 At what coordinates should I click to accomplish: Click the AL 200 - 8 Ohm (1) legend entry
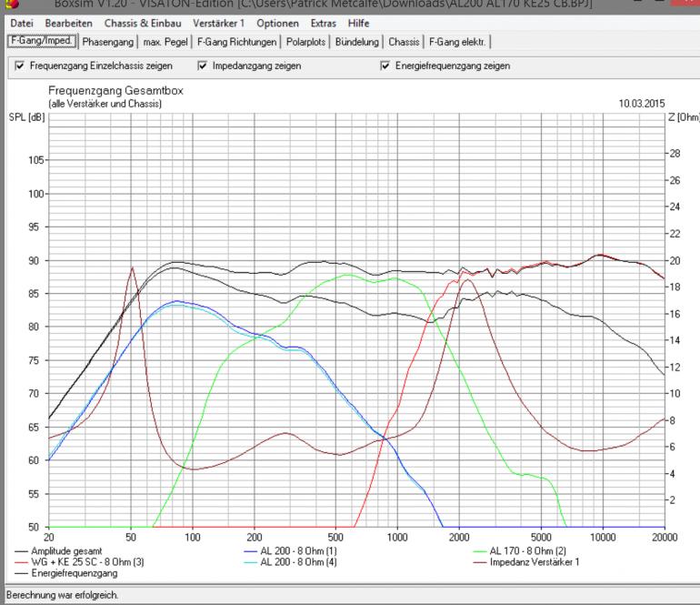point(290,551)
